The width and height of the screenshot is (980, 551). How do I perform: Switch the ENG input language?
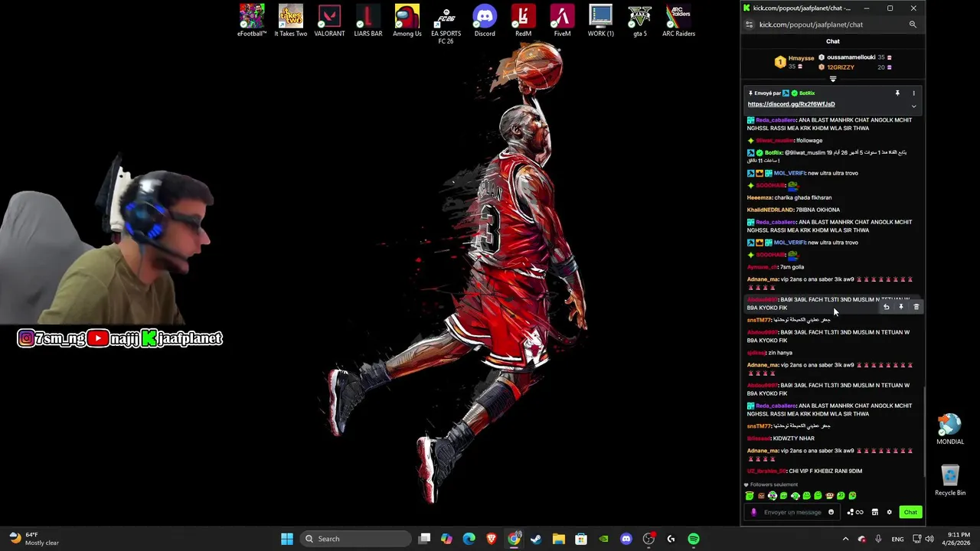coord(897,539)
